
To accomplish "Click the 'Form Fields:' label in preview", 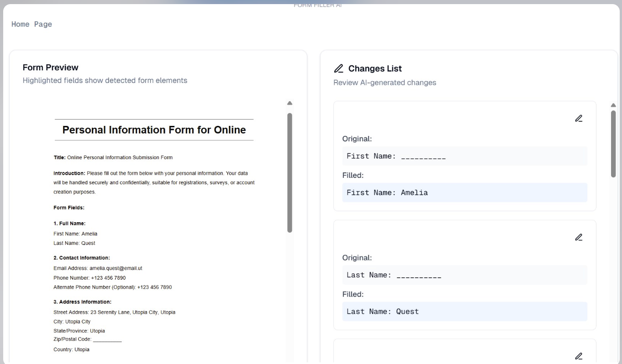I will (69, 208).
